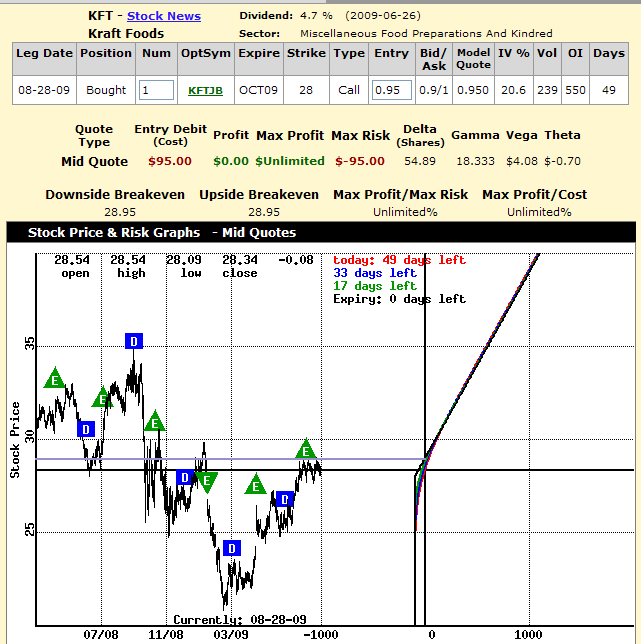Click the 'Expire' column header

(x=259, y=59)
